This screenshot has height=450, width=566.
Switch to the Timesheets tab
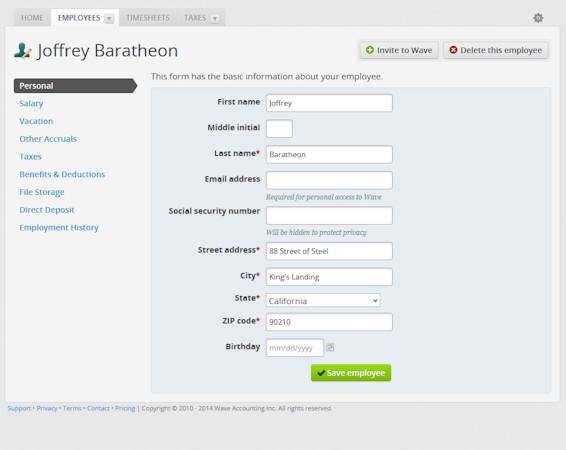point(148,18)
